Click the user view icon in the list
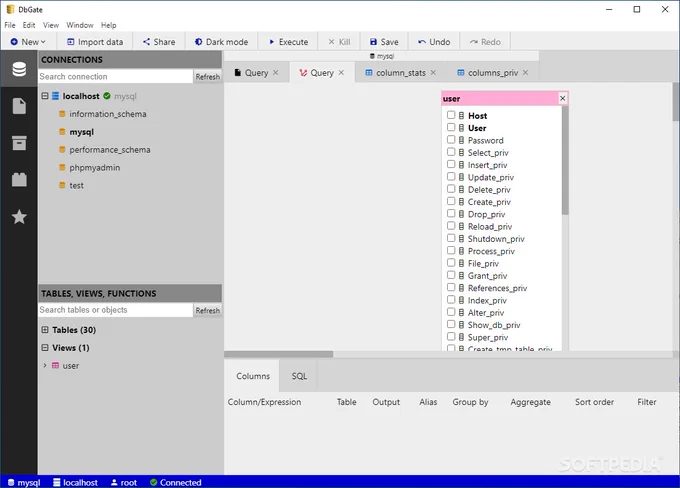 [x=56, y=365]
